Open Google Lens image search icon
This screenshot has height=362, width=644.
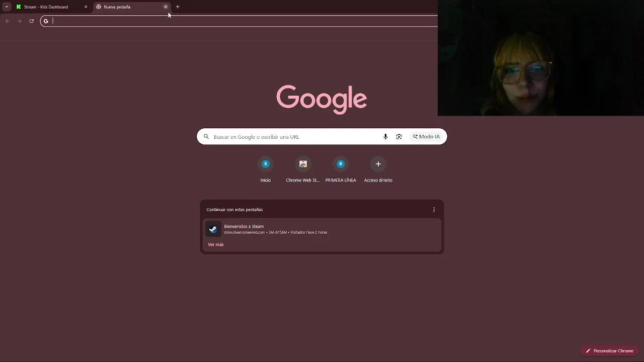[399, 137]
